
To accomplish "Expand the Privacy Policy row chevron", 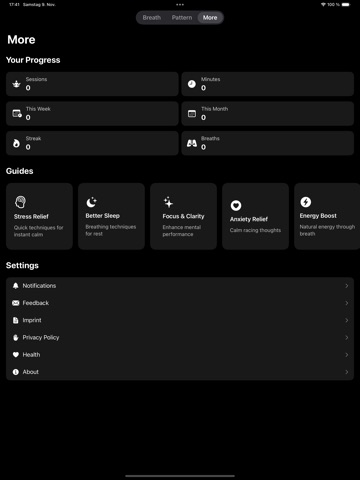I will tap(347, 338).
